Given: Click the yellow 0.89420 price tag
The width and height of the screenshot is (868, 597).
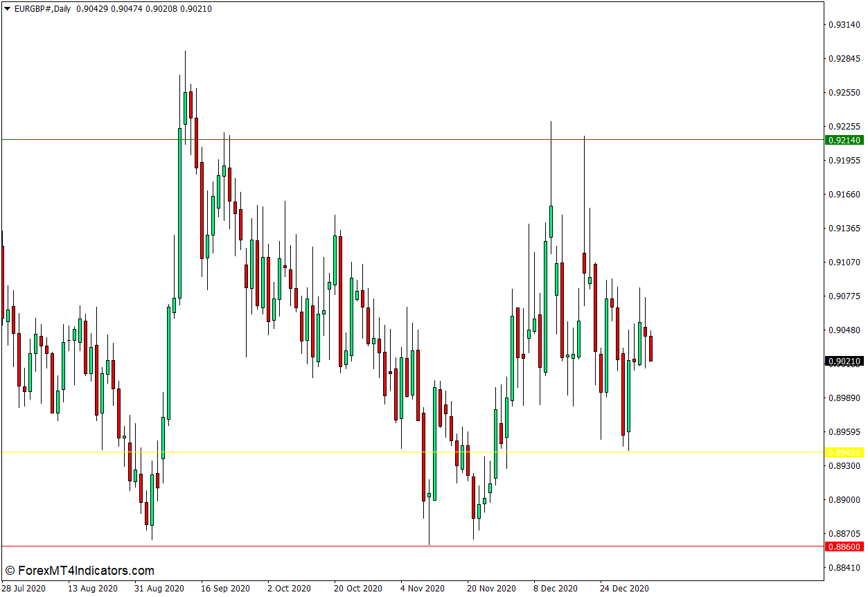Looking at the screenshot, I should [x=844, y=452].
